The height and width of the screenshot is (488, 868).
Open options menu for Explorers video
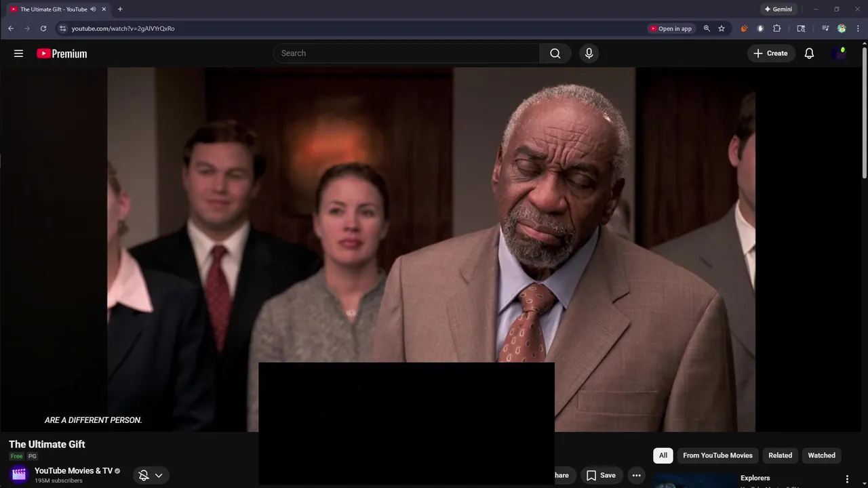coord(846,479)
